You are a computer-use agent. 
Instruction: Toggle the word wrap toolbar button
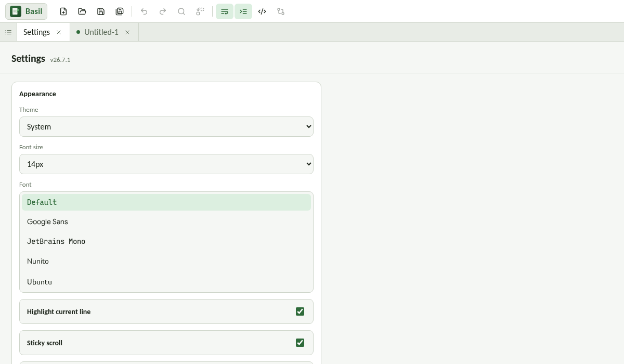coord(225,11)
